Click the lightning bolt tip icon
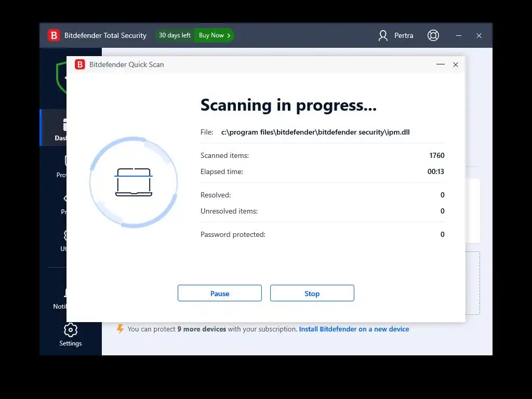532x399 pixels. (x=120, y=329)
